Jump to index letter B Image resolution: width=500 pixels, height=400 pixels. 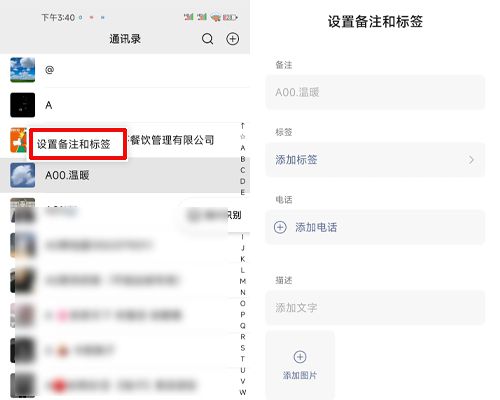tap(243, 159)
